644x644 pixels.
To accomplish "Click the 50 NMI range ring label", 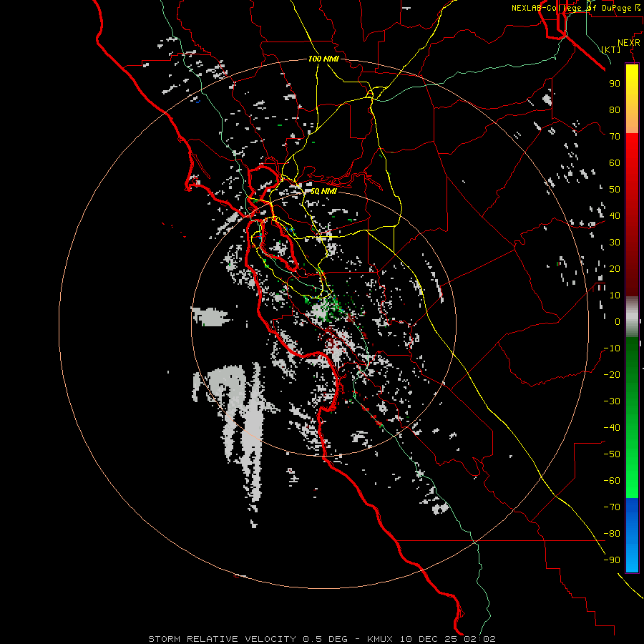I will [323, 191].
